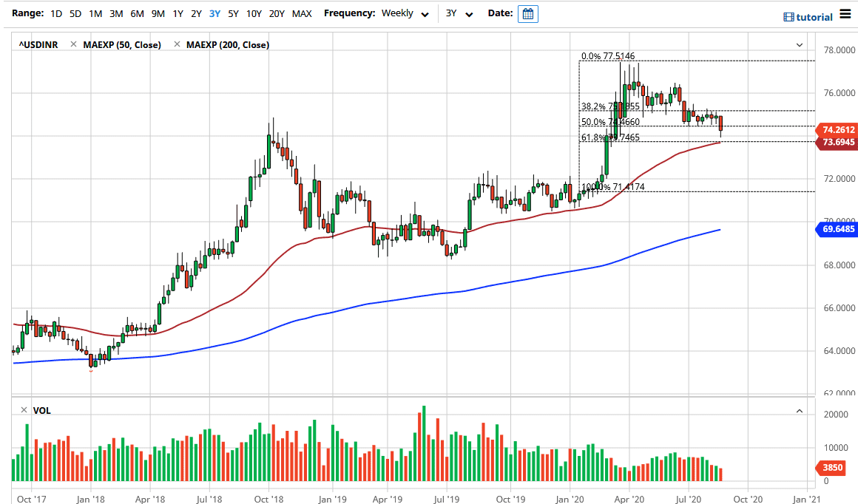Viewport: 858px width, 504px height.
Task: Select the 5Y range button
Action: 232,13
